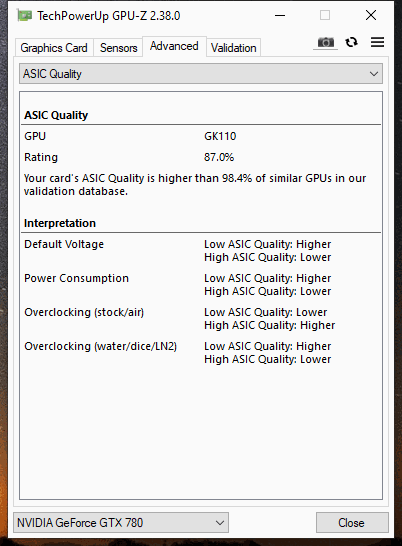
Task: Click the Close button
Action: 352,522
